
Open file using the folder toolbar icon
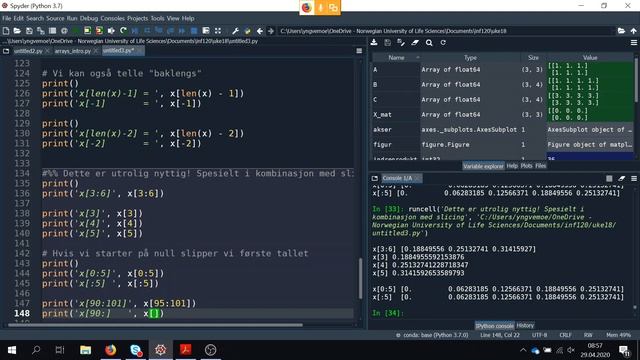point(17,31)
